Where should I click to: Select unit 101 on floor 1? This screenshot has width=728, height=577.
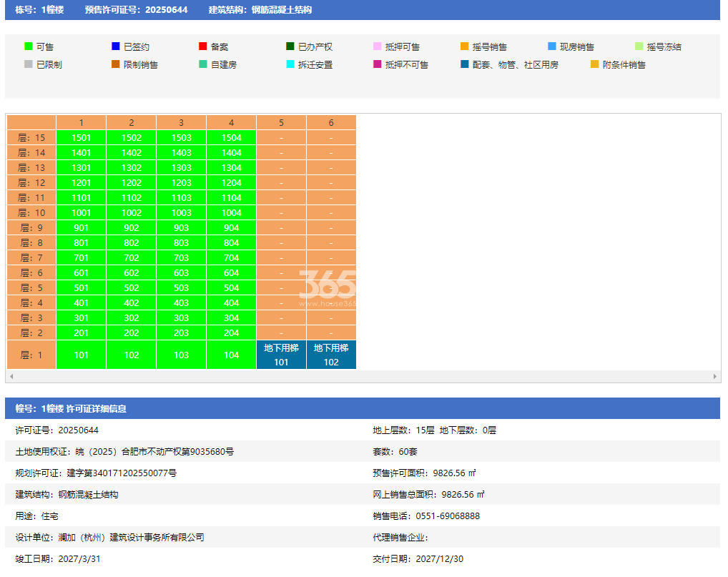point(82,355)
